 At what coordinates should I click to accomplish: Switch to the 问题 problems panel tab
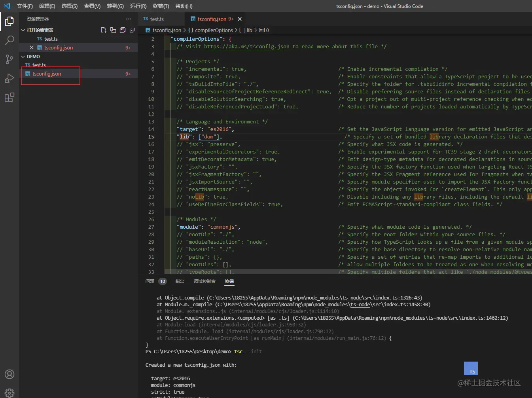[150, 281]
